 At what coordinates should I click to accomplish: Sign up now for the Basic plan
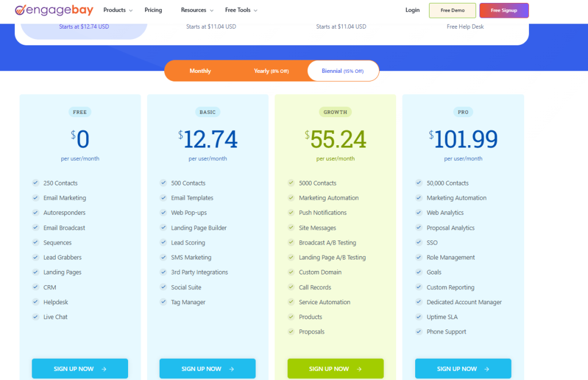207,369
